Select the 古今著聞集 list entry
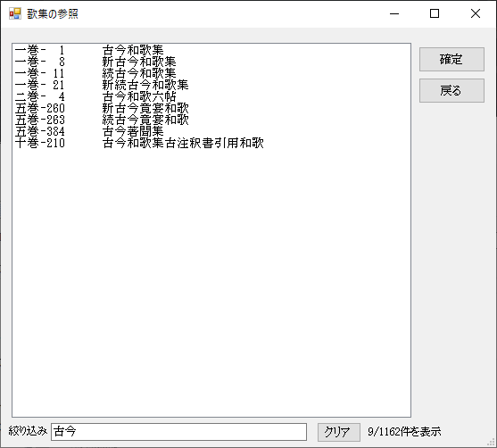The width and height of the screenshot is (497, 448). coord(211,131)
